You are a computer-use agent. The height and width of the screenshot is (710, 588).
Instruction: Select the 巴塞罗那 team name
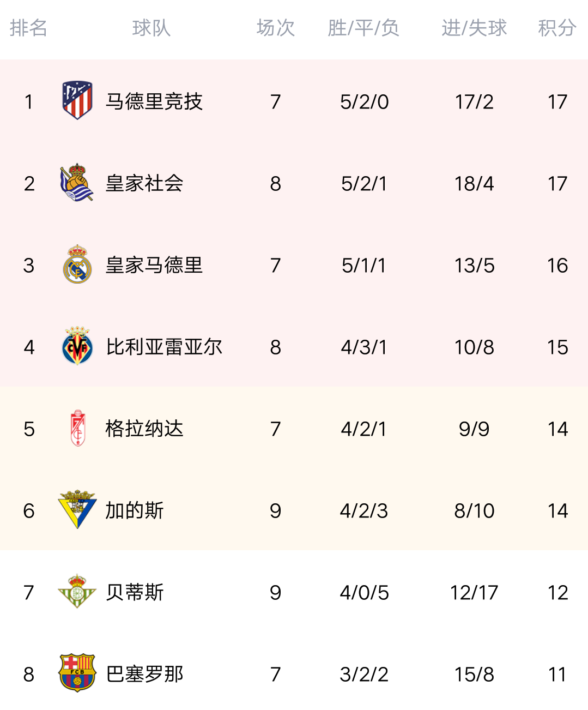tap(144, 674)
